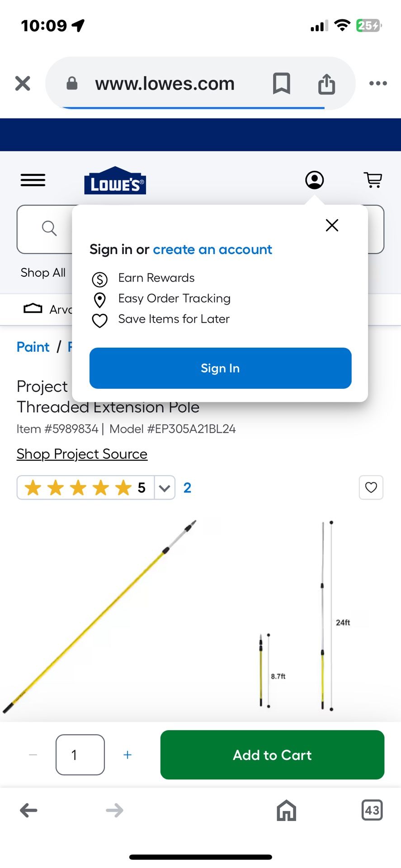Click the Paint breadcrumb link

(33, 347)
